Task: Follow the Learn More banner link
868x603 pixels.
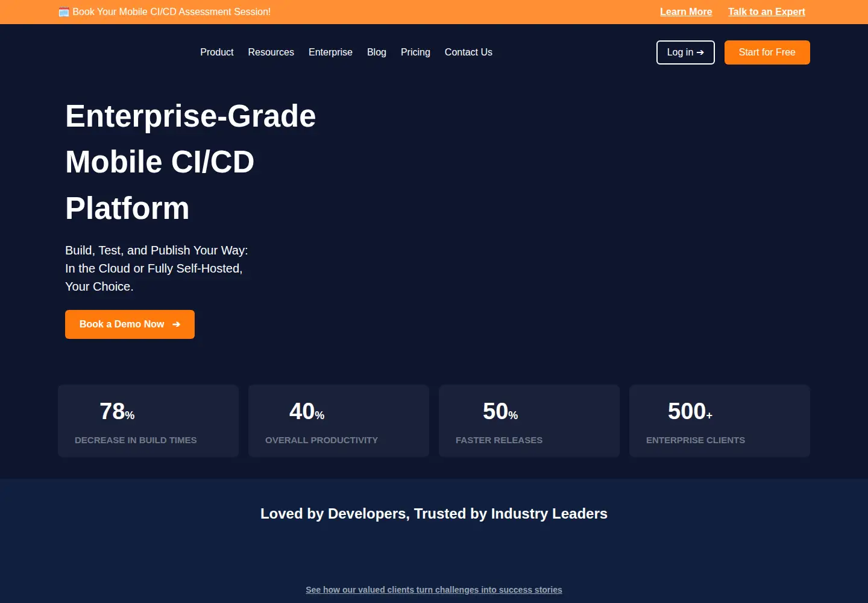Action: click(x=686, y=12)
